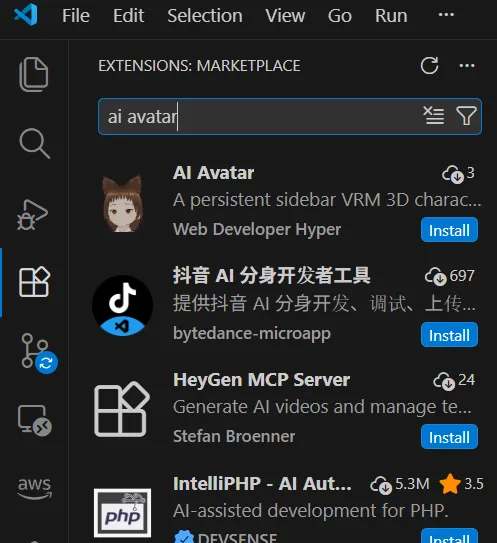Click the AI Avatar extension thumbnail
Viewport: 497px width, 543px height.
coord(123,204)
